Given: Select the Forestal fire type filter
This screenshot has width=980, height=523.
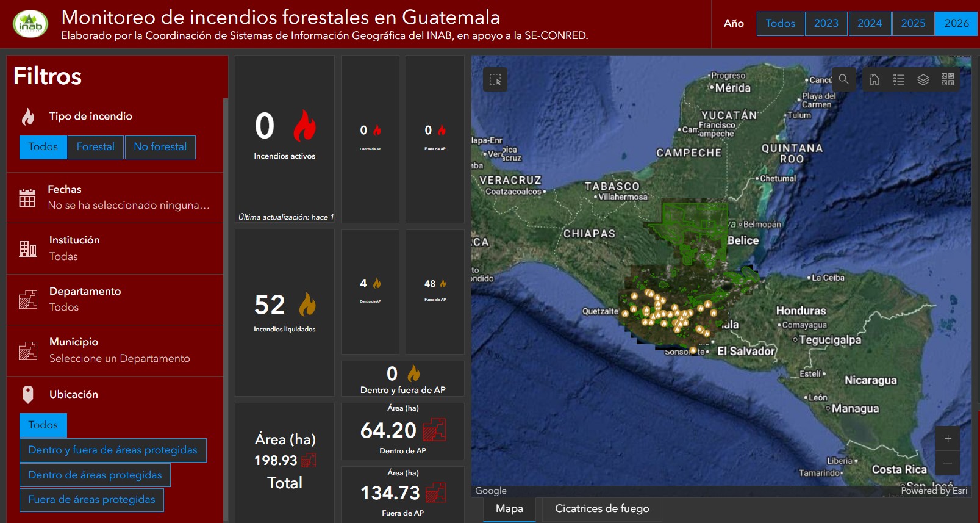Looking at the screenshot, I should pyautogui.click(x=96, y=147).
